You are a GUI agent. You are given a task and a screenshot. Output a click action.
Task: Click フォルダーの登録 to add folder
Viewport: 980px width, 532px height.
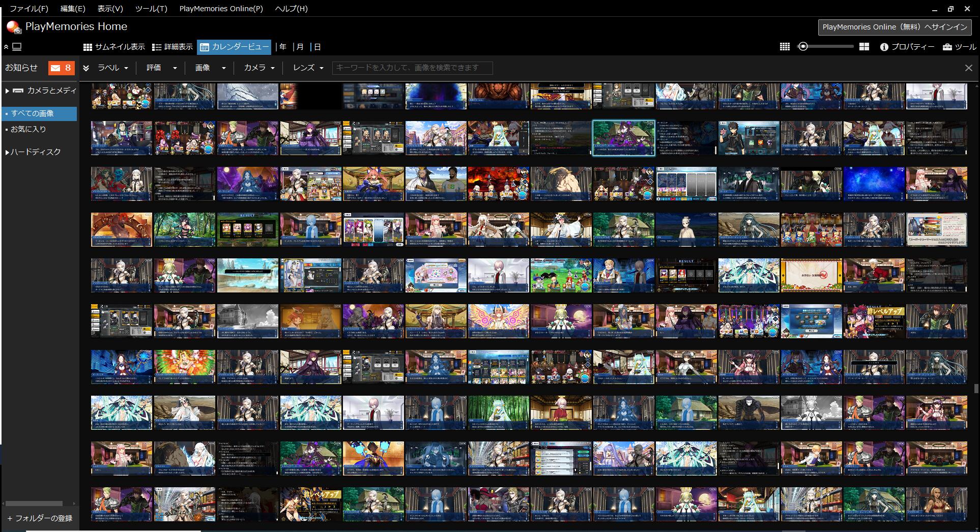tap(40, 518)
